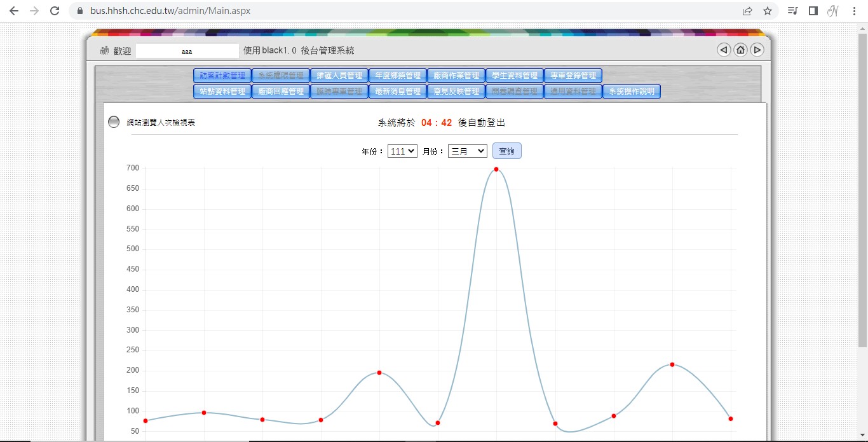
Task: Click the data point slightly above 200 near right
Action: click(672, 364)
